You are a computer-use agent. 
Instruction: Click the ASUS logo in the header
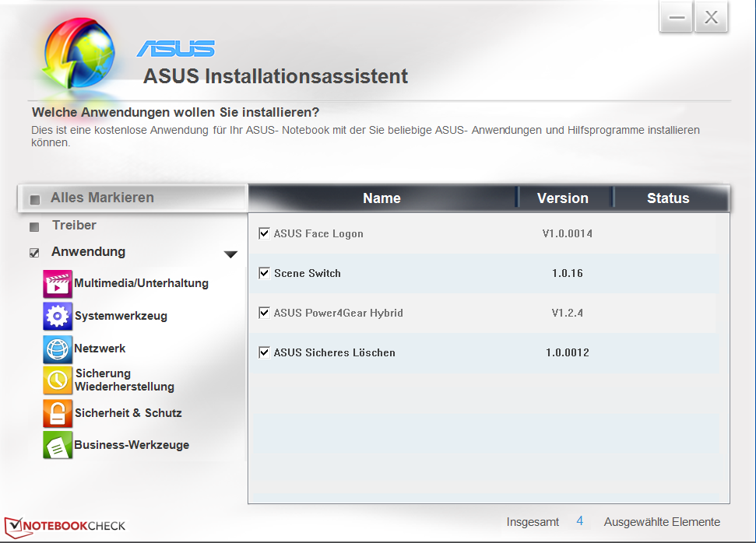(176, 49)
